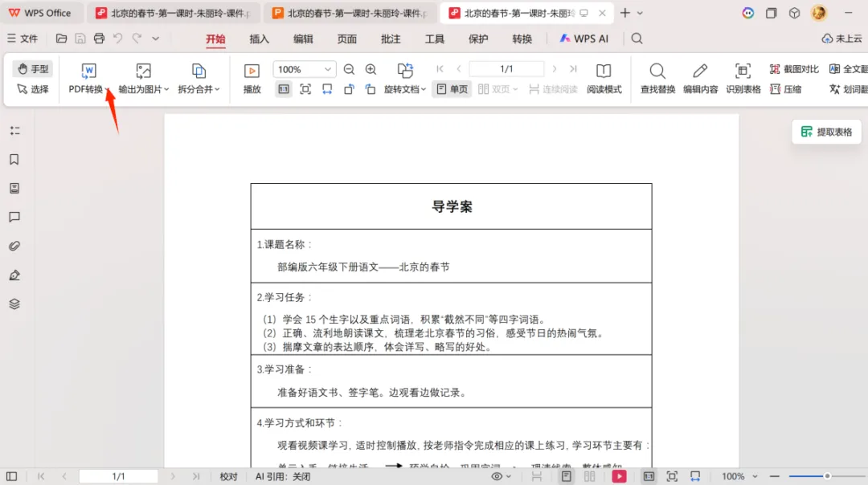The image size is (868, 485).
Task: Expand the 输出为图片 dropdown arrow
Action: coord(166,90)
